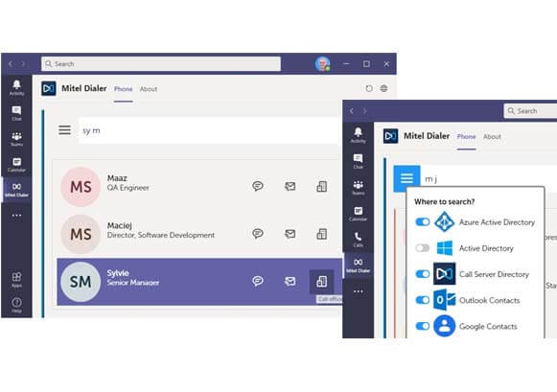Viewport: 557px width, 392px height.
Task: Open more apps ellipsis in left window sidebar
Action: tap(16, 216)
